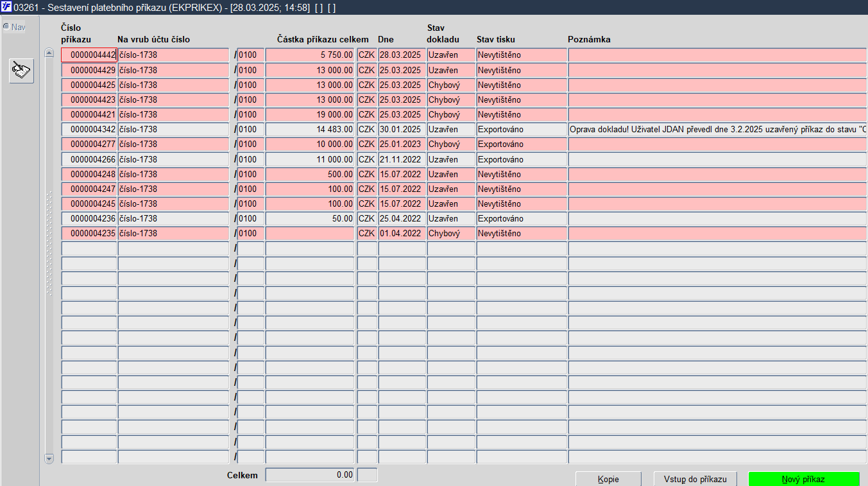Select order number 0000004248

click(89, 174)
